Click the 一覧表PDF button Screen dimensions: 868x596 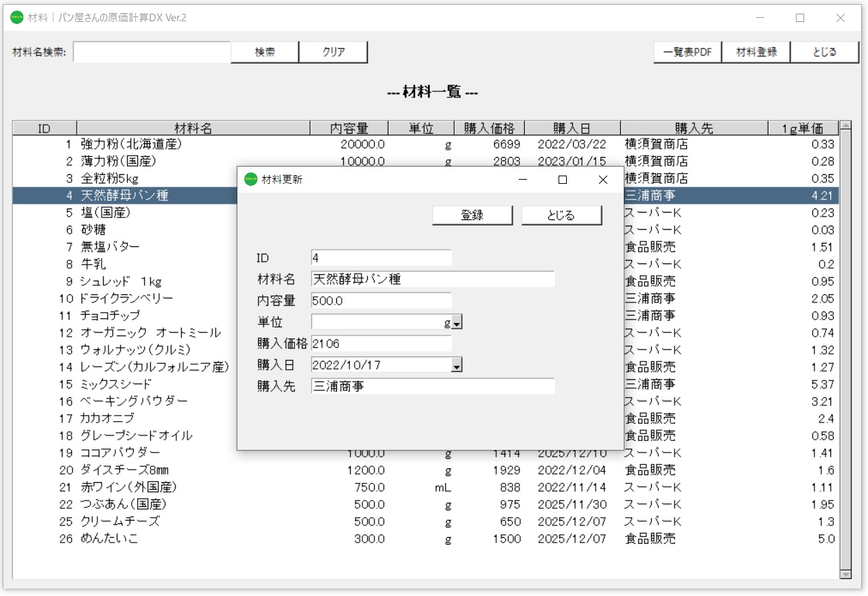pyautogui.click(x=686, y=51)
